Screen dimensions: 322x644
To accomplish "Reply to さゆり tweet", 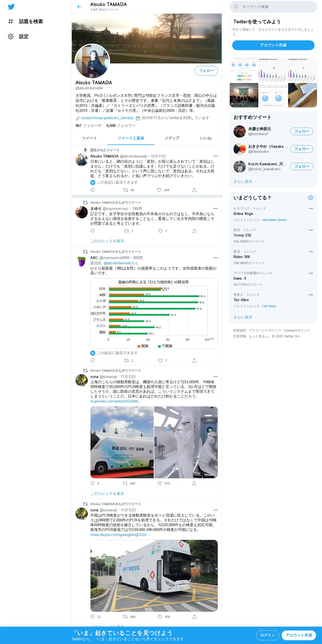I will 93,231.
